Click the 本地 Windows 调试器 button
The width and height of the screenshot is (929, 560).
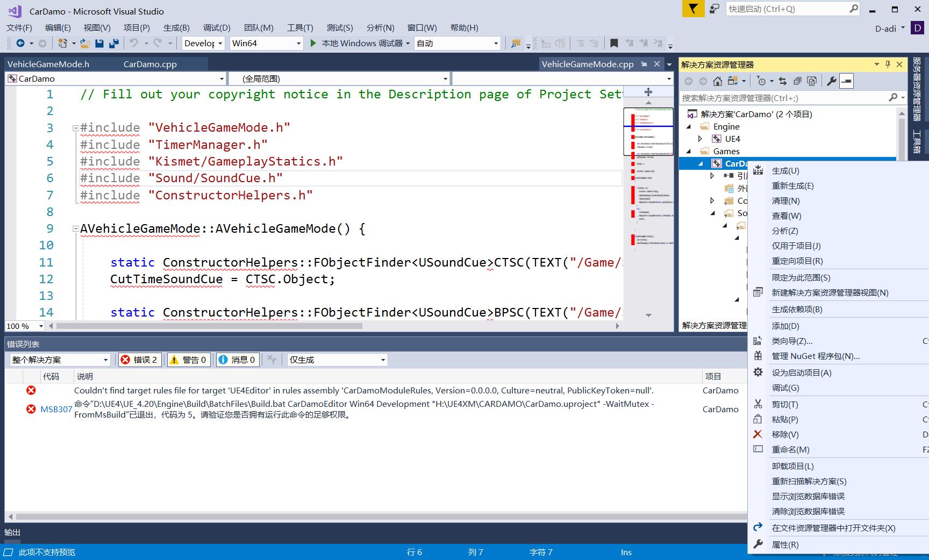click(362, 43)
